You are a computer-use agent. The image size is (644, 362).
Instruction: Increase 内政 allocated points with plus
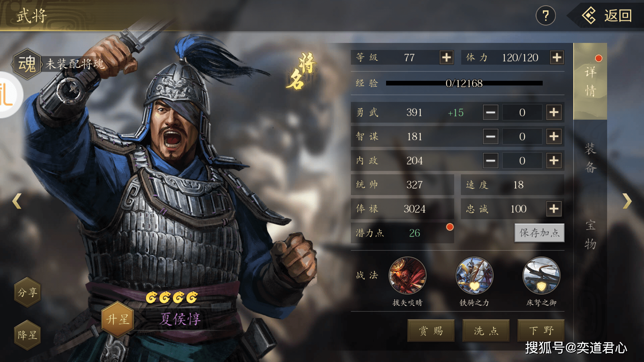(554, 161)
